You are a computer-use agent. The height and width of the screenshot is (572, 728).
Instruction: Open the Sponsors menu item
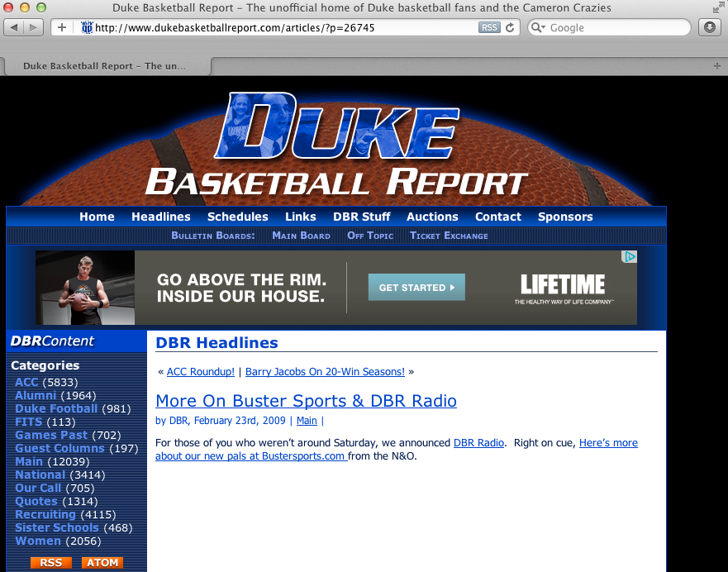565,217
